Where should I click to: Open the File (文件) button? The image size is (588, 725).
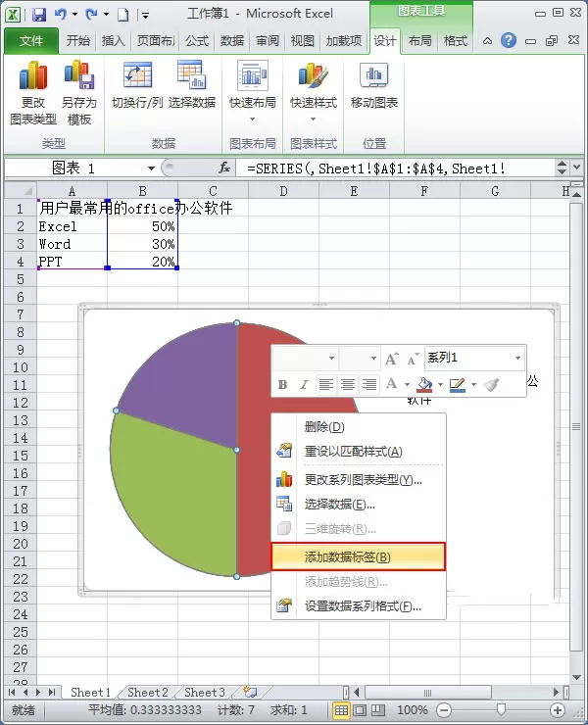(x=31, y=41)
